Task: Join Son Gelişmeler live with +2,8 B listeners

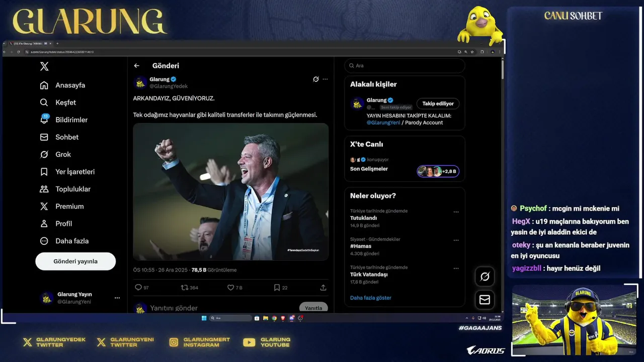Action: point(438,171)
